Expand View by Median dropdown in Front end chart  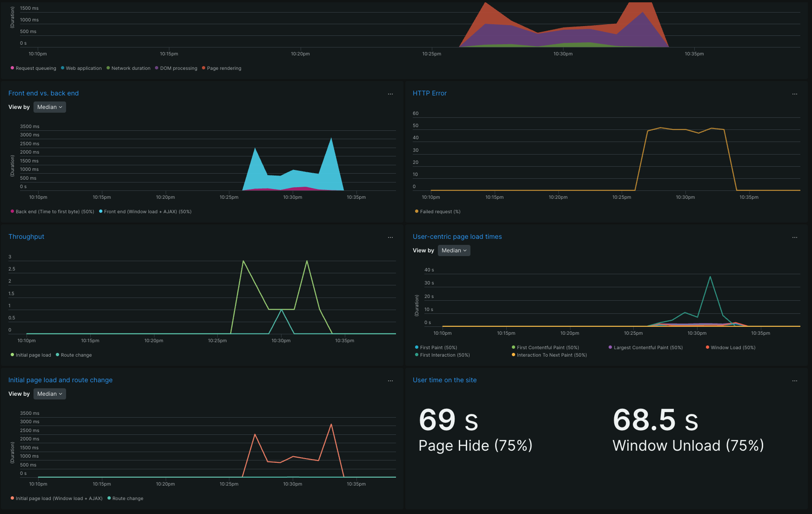(49, 107)
